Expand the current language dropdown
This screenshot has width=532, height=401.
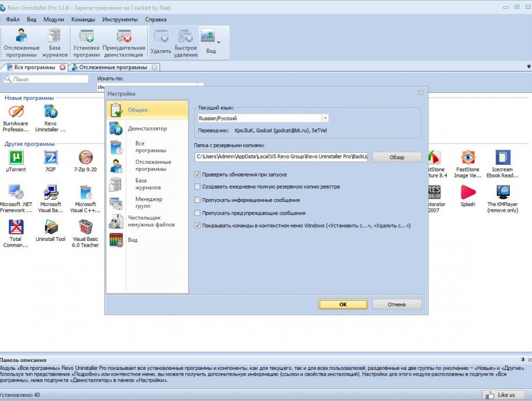(325, 118)
